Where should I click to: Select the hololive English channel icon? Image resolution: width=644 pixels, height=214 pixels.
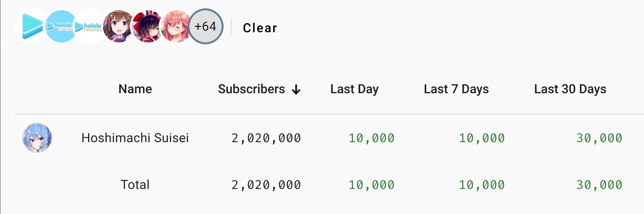click(61, 26)
